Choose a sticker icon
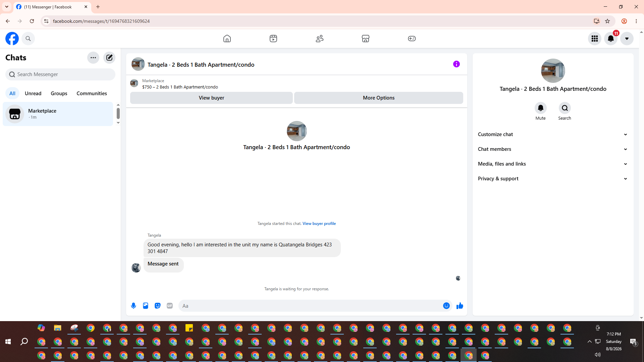This screenshot has width=644, height=362. coord(158,306)
